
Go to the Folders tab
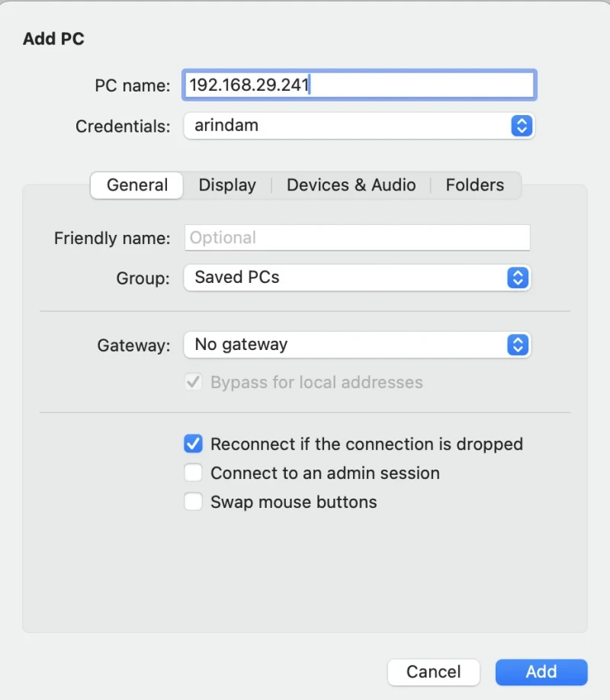(x=475, y=185)
